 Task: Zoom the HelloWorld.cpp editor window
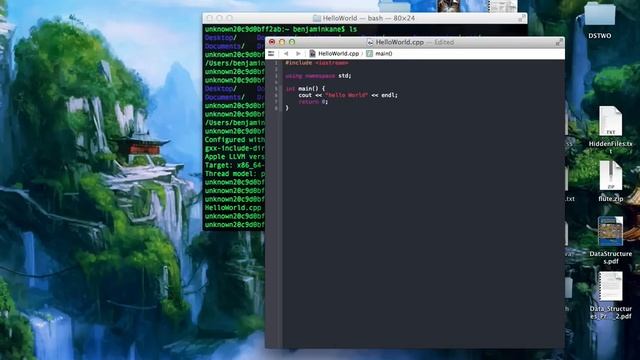tap(292, 42)
